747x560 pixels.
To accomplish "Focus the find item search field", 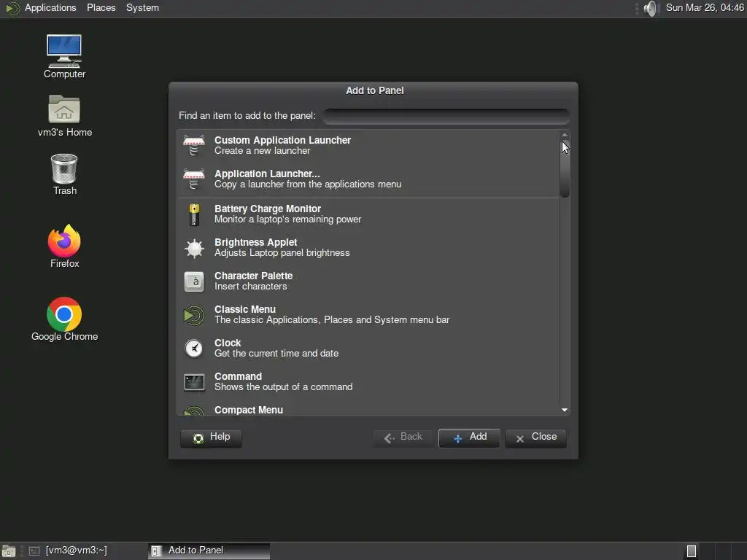I will pyautogui.click(x=446, y=116).
